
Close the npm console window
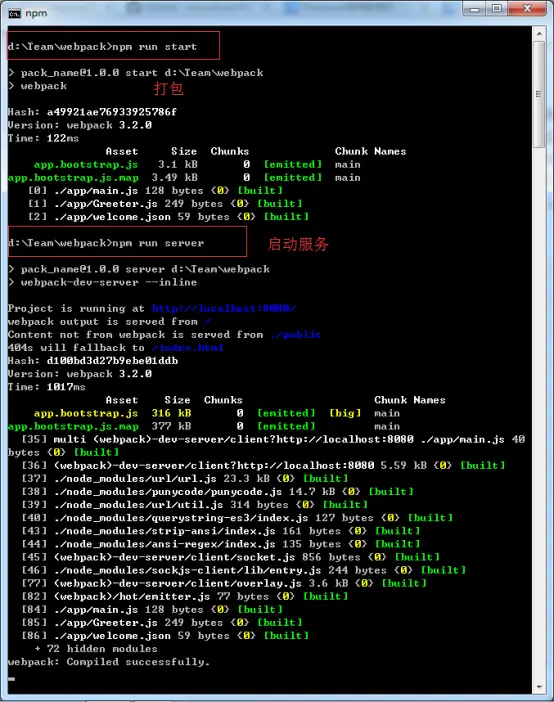[x=527, y=9]
